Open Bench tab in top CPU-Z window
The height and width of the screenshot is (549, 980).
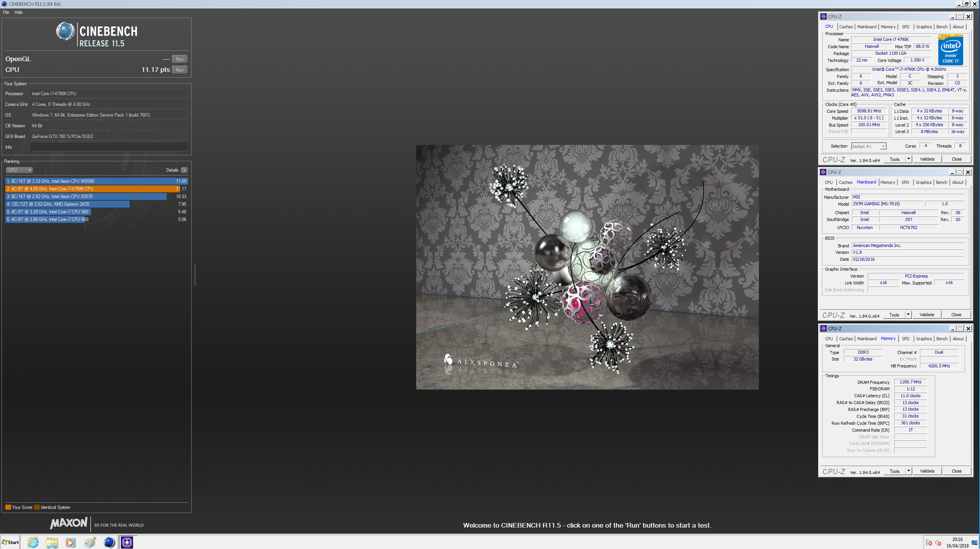coord(942,27)
